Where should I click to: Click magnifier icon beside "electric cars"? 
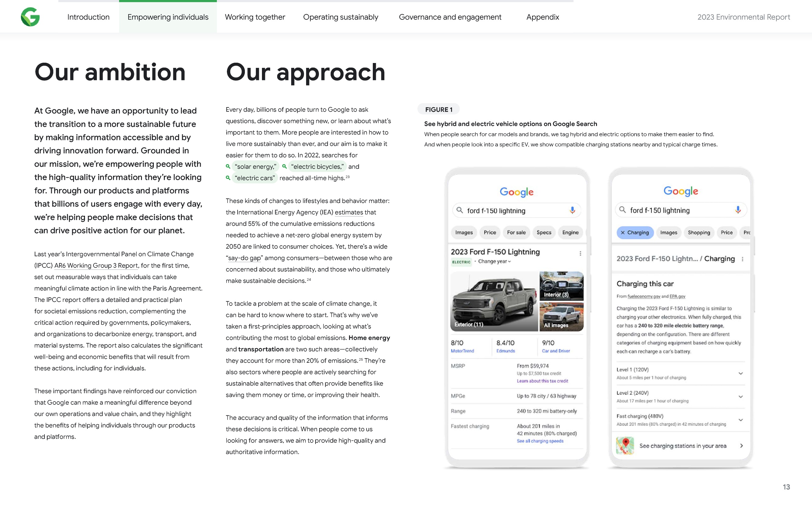(x=228, y=178)
